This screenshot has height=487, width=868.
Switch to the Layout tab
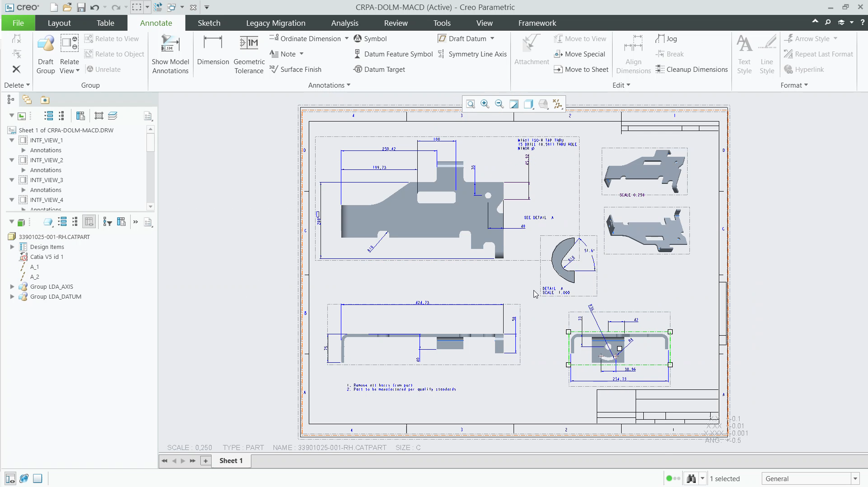click(59, 23)
